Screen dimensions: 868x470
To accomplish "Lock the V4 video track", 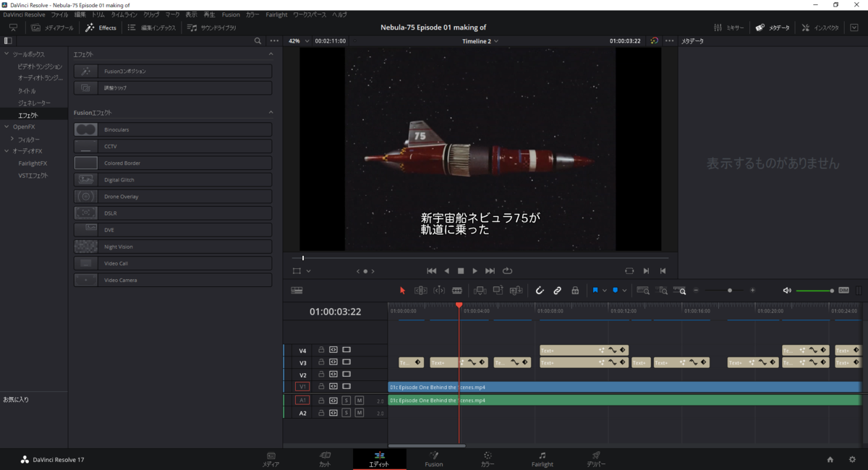I will [321, 349].
